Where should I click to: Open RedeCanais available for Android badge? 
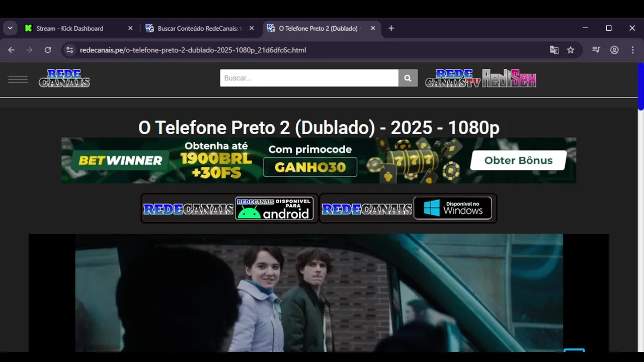click(229, 208)
